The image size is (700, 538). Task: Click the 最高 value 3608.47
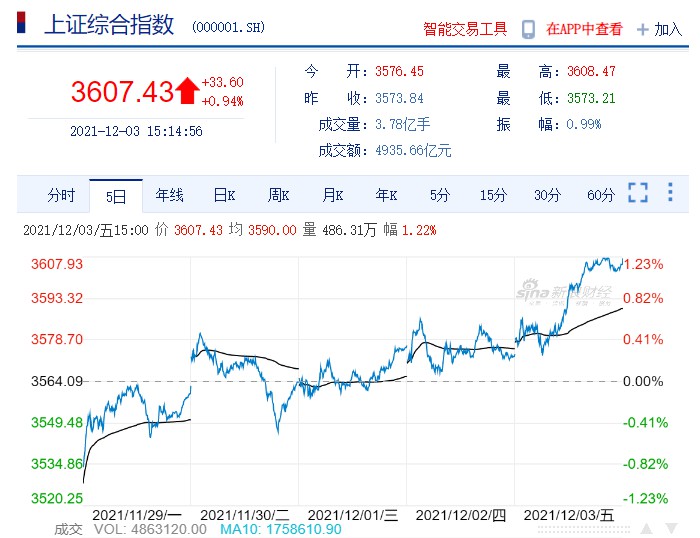click(591, 71)
